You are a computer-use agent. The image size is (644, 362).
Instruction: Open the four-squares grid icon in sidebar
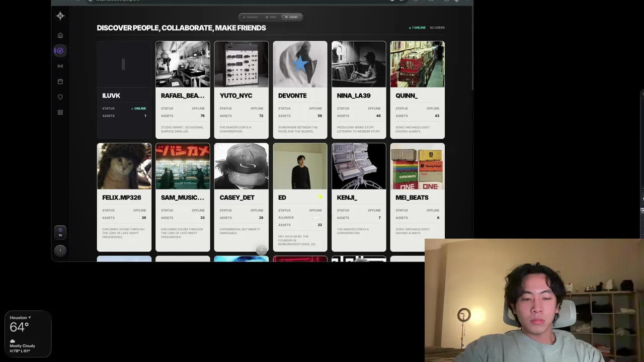click(60, 112)
